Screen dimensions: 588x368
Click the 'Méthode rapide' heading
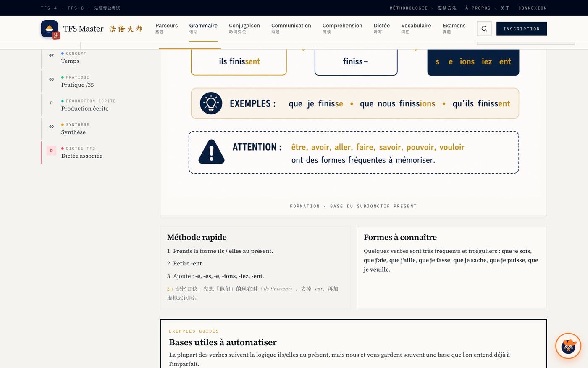[x=197, y=237]
